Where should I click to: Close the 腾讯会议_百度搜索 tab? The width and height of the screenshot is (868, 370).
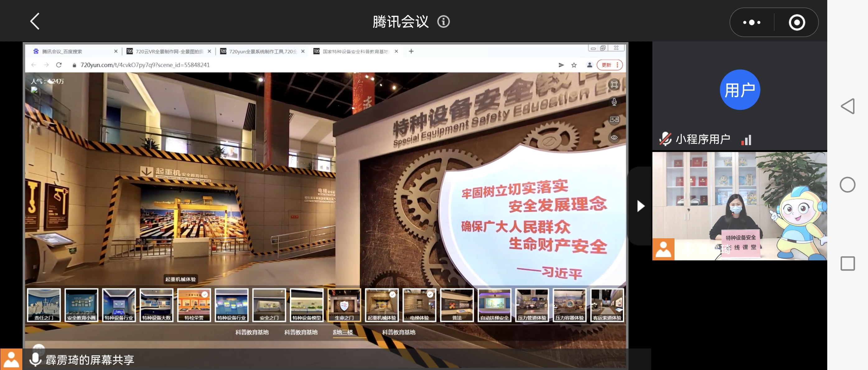coord(115,51)
